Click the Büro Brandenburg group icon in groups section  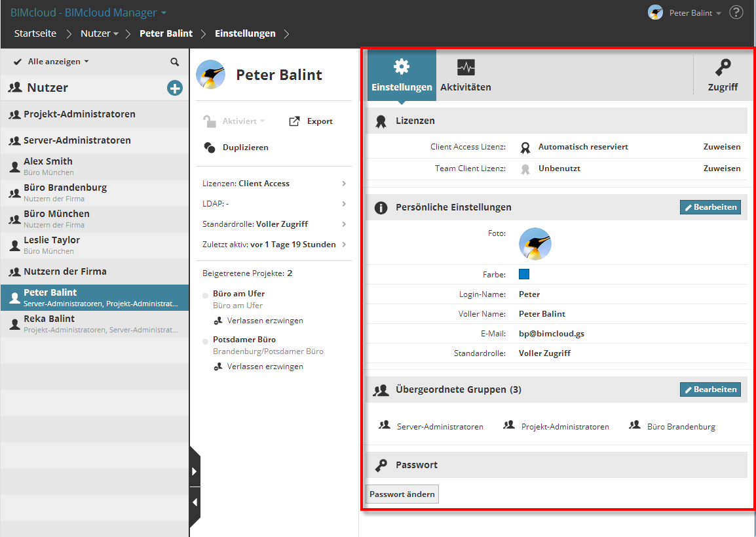[635, 425]
